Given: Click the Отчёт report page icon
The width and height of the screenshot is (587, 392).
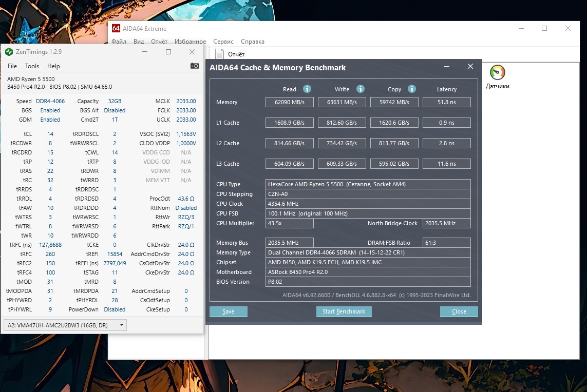Looking at the screenshot, I should point(220,54).
